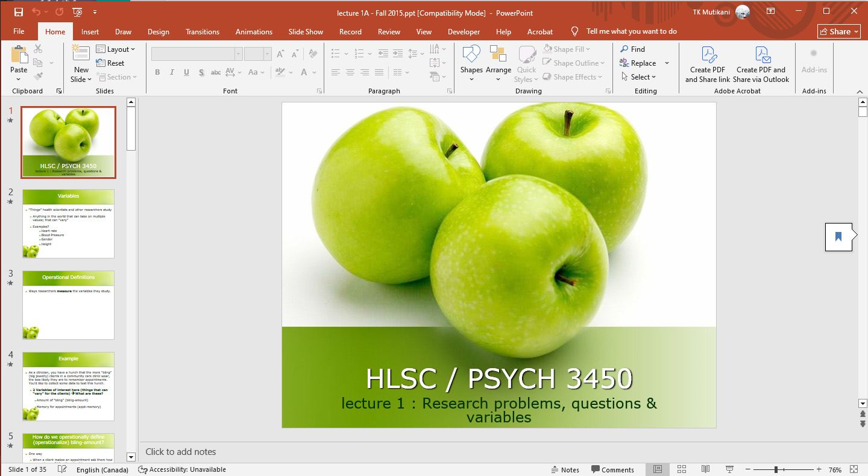Switch to the Slide Show tab
The image size is (868, 476).
306,32
